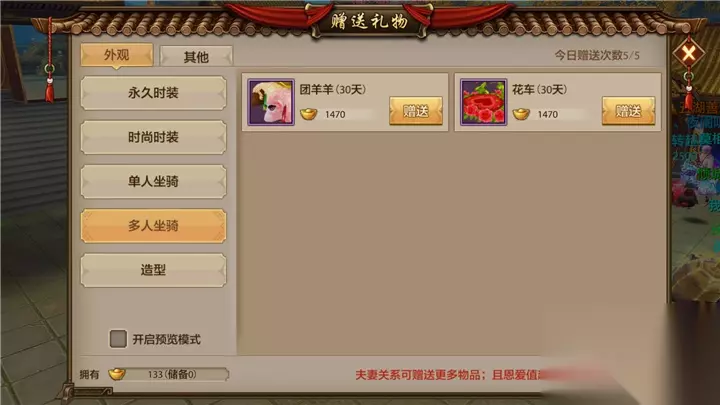Gift the 团羊羊 mount with 赠送
This screenshot has height=405, width=720.
(x=416, y=111)
